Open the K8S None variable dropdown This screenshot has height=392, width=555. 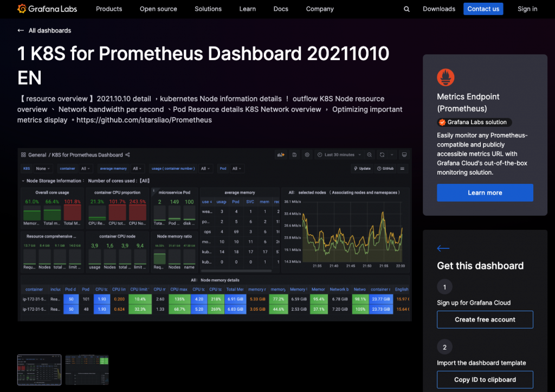click(x=43, y=169)
